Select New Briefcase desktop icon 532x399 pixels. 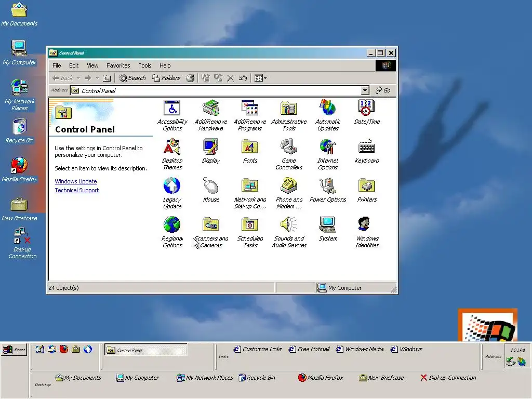tap(19, 209)
